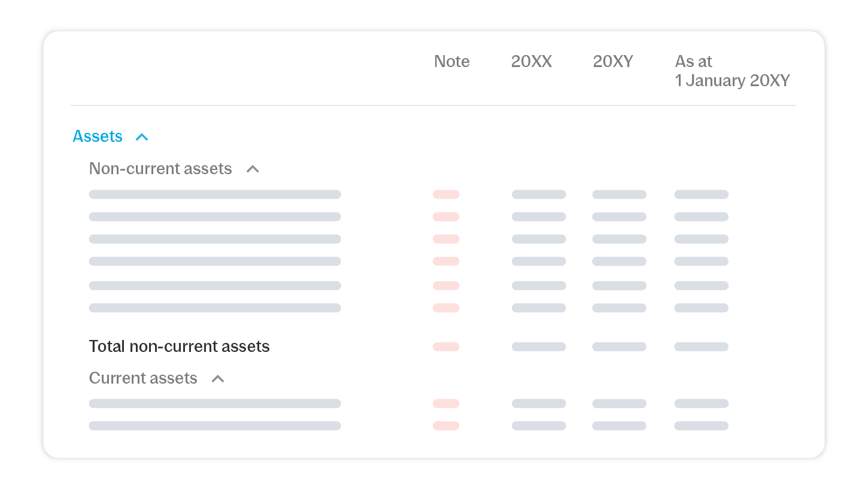The width and height of the screenshot is (868, 489).
Task: Open the pink note tag in the bottom row
Action: coord(446,426)
